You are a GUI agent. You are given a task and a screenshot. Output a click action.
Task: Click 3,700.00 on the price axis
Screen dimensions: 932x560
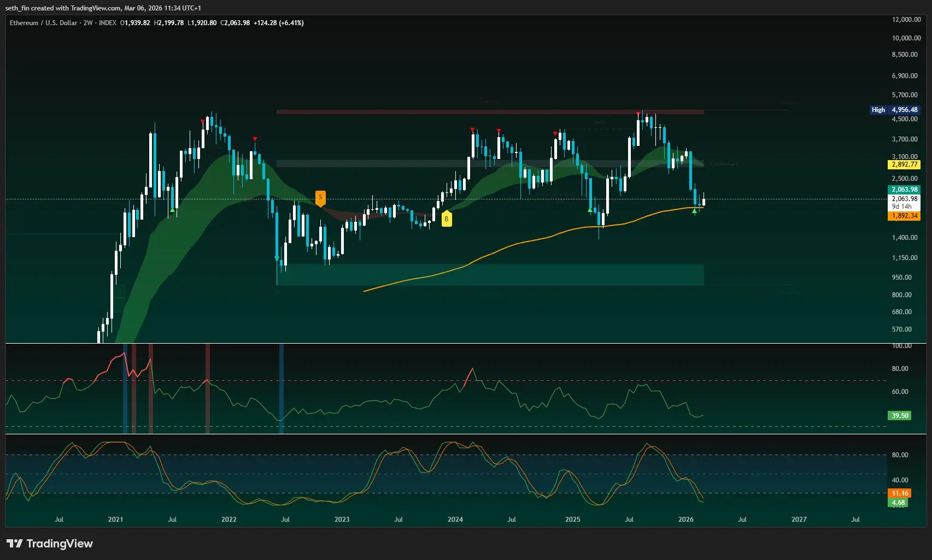click(905, 139)
